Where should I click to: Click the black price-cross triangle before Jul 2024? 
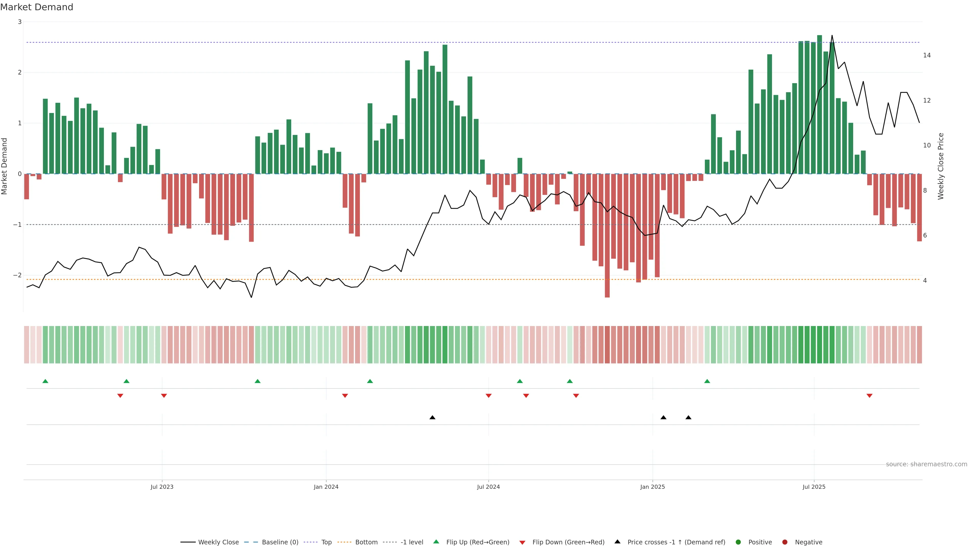point(432,417)
